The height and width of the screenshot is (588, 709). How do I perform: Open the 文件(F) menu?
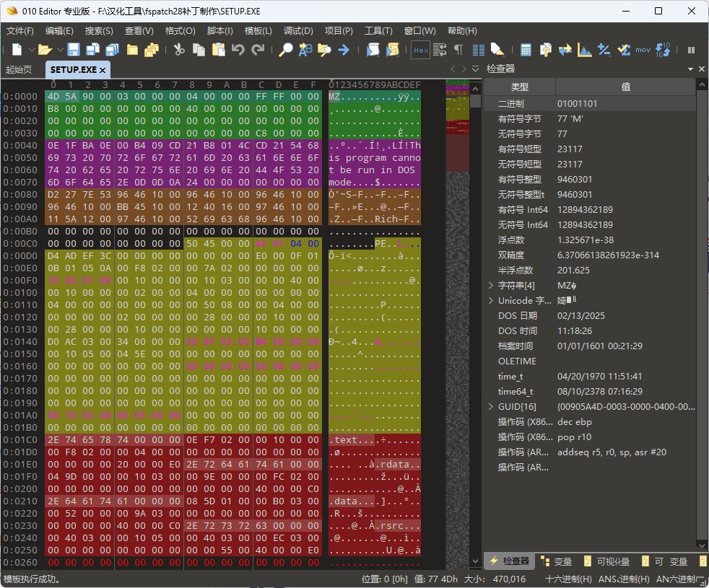(x=20, y=31)
